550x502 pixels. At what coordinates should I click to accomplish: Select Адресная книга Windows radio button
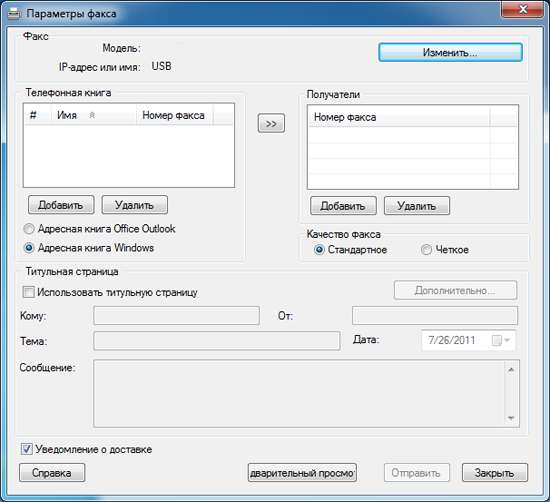[x=29, y=248]
